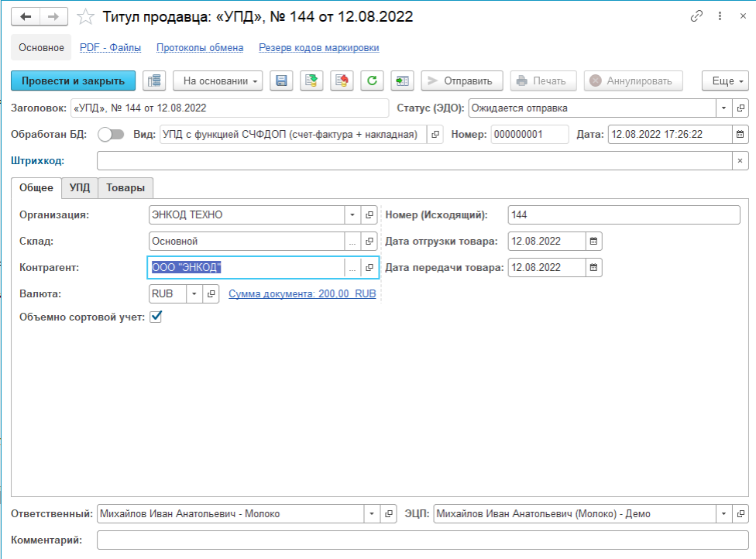Click into the Комментарий input field
The height and width of the screenshot is (559, 756).
(422, 540)
